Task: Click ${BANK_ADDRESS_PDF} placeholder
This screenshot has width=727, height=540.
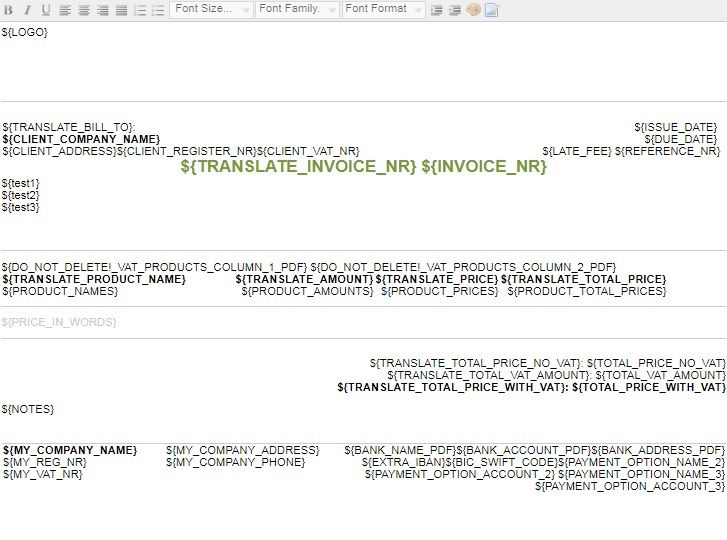Action: 658,450
